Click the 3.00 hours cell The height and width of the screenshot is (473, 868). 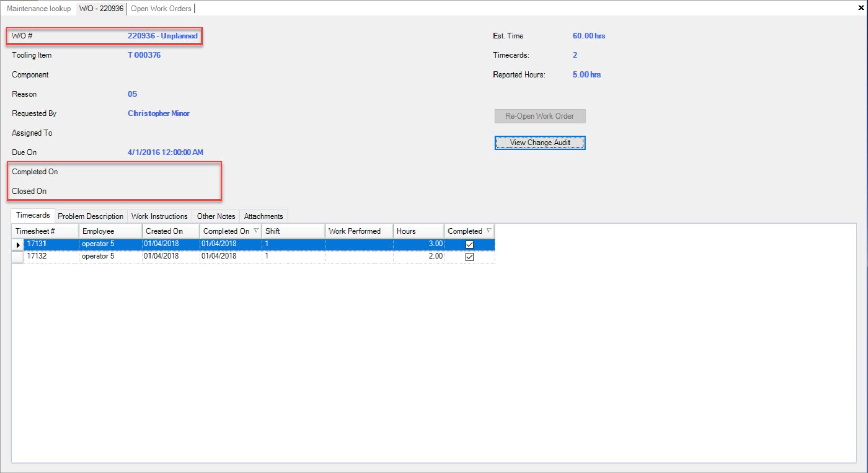(x=418, y=244)
